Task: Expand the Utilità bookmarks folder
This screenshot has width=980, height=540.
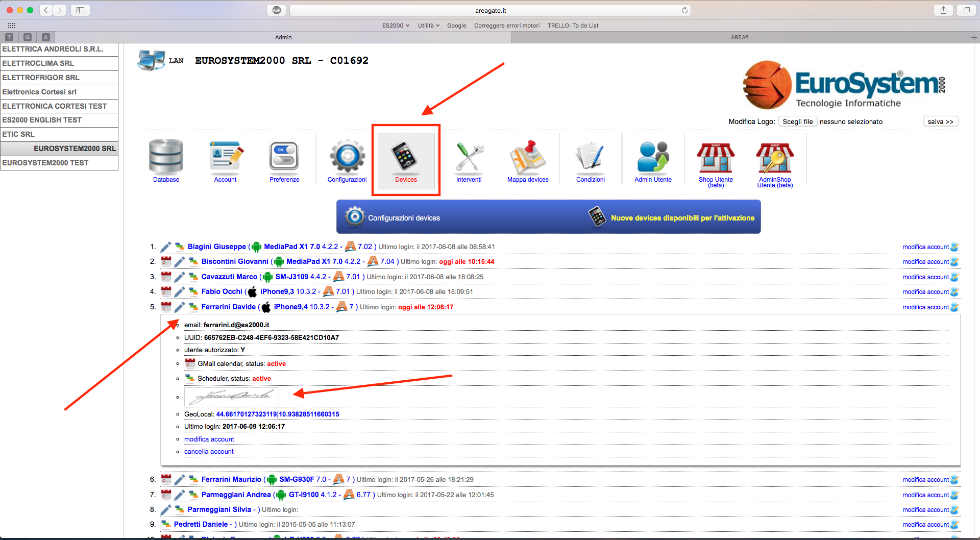Action: coord(428,26)
